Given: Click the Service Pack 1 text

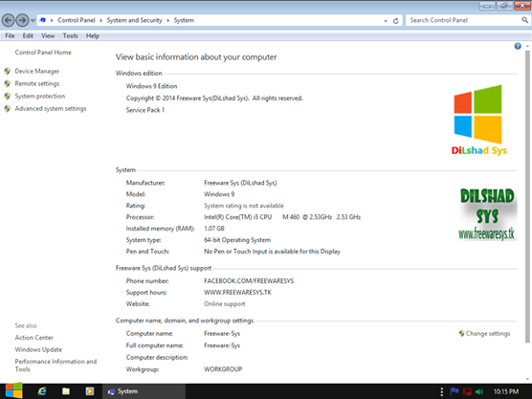Looking at the screenshot, I should coord(145,110).
